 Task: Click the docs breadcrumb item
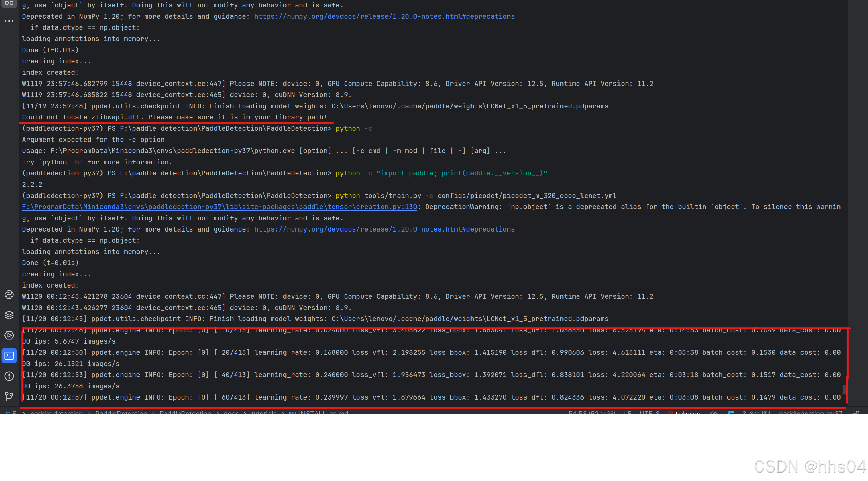tap(231, 413)
